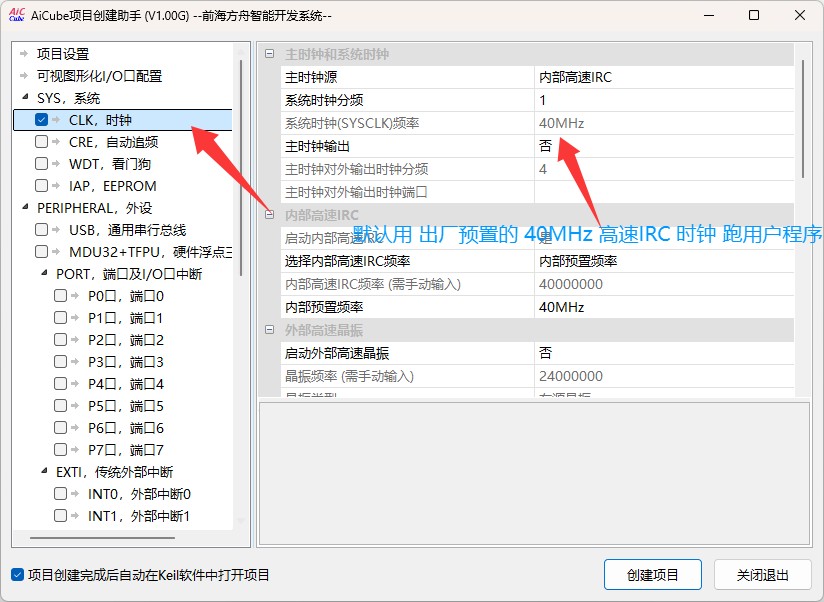Image resolution: width=824 pixels, height=602 pixels.
Task: Check the P2口 端口2 checkbox
Action: [x=60, y=340]
